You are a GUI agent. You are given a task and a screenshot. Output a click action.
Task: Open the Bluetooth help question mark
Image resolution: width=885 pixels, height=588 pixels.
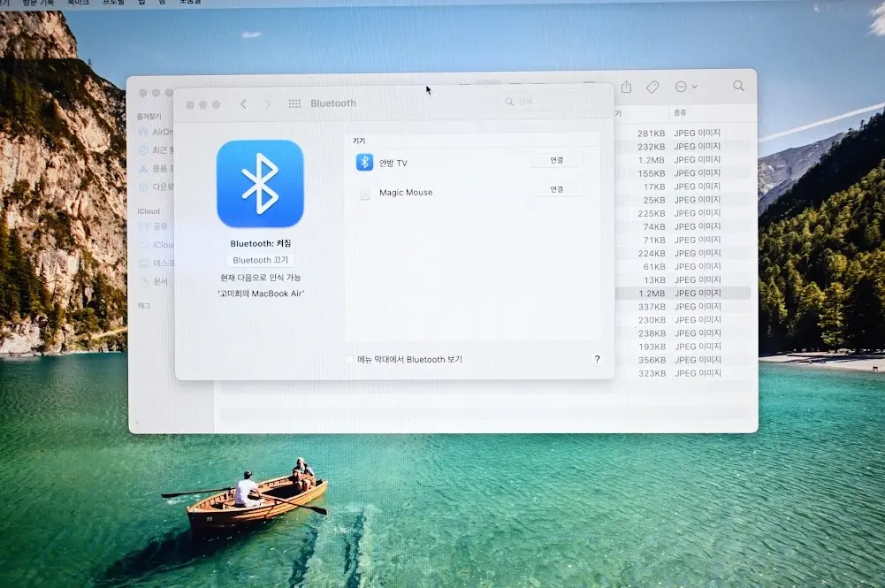pyautogui.click(x=597, y=359)
